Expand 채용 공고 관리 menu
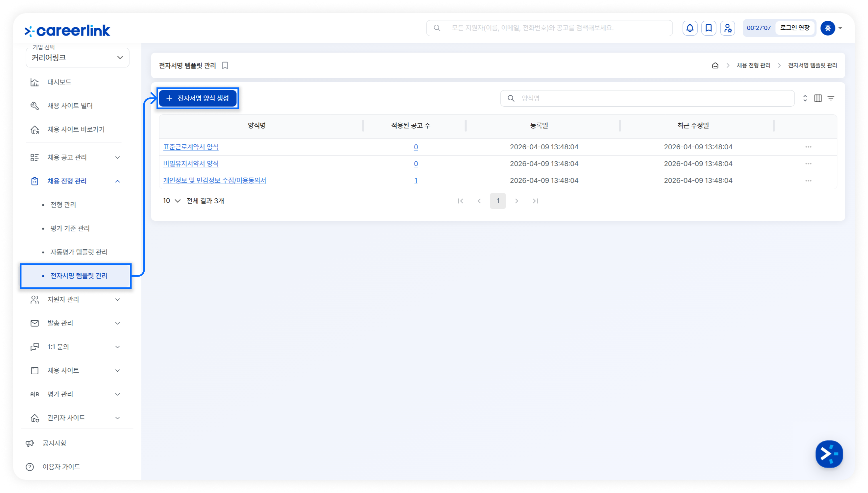Screen dimensions: 868x493 coord(76,158)
